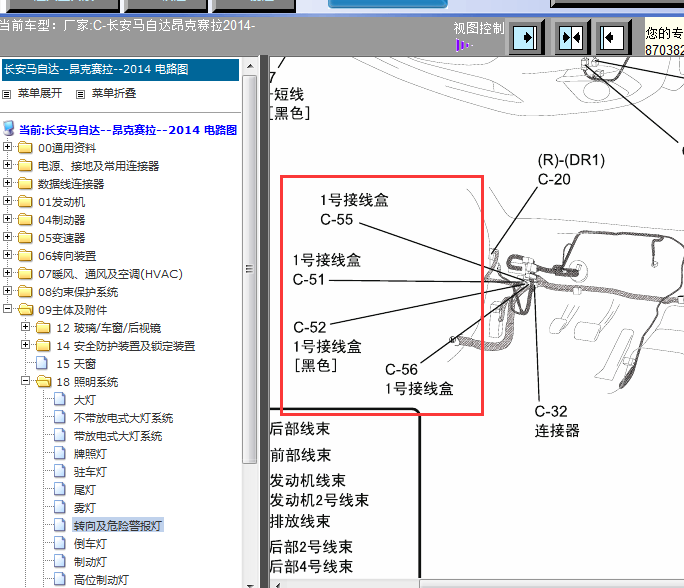Click the view control center-split icon
This screenshot has height=588, width=684.
point(571,38)
